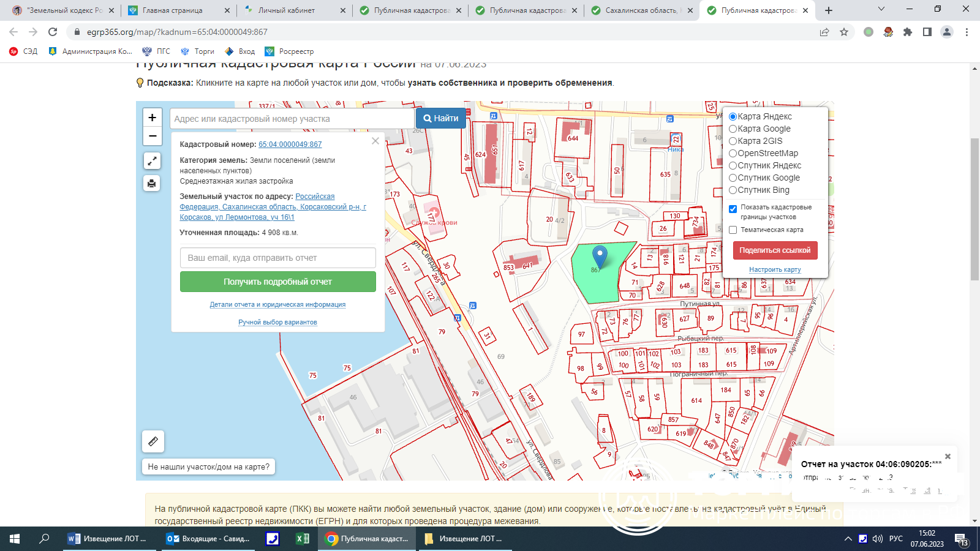Select Карта Google radio option
This screenshot has width=980, height=551.
pos(733,129)
